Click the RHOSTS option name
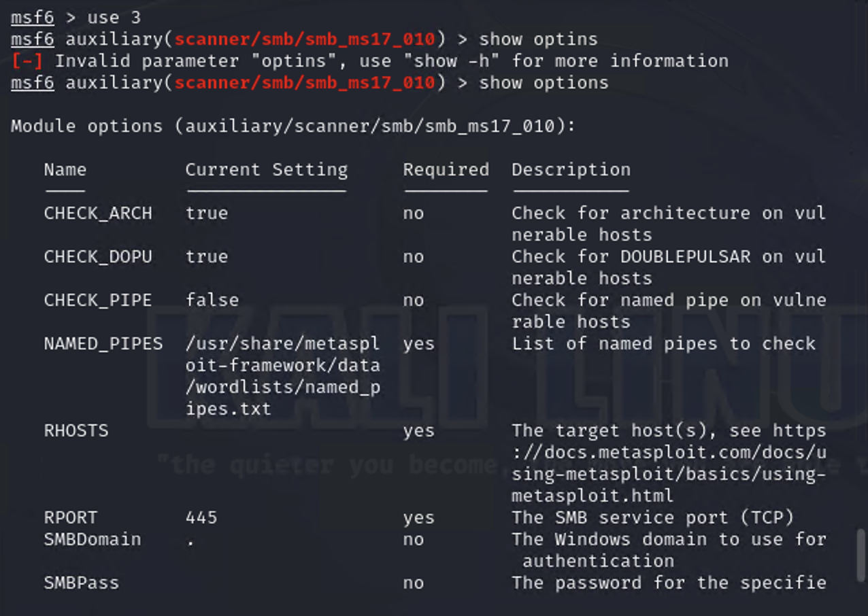This screenshot has width=868, height=616. 76,430
